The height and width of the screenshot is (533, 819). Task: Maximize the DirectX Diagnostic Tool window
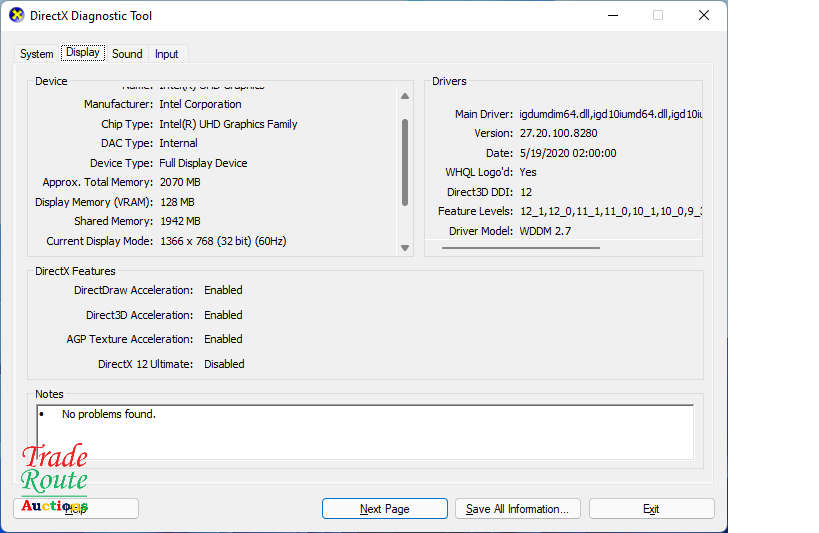pyautogui.click(x=658, y=16)
